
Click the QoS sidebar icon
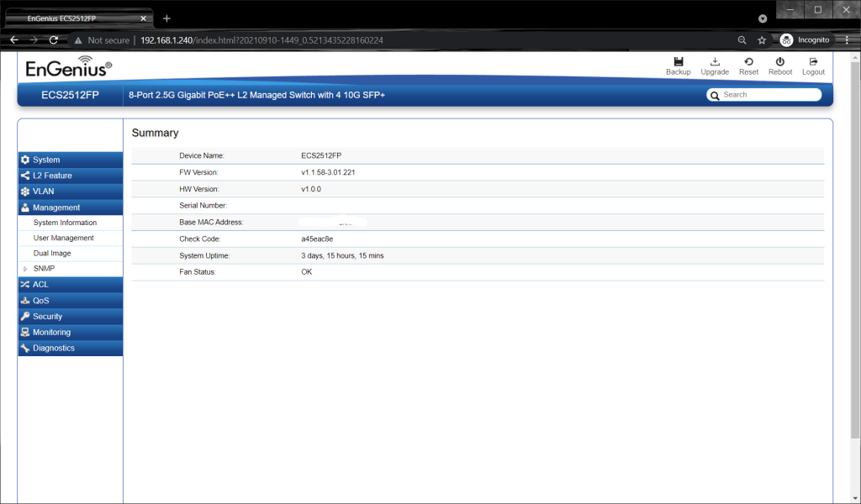click(25, 301)
